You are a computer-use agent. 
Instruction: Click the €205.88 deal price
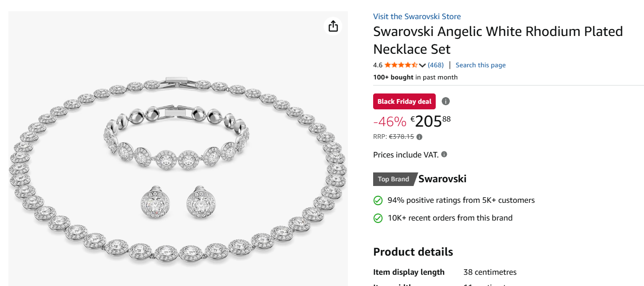click(430, 122)
